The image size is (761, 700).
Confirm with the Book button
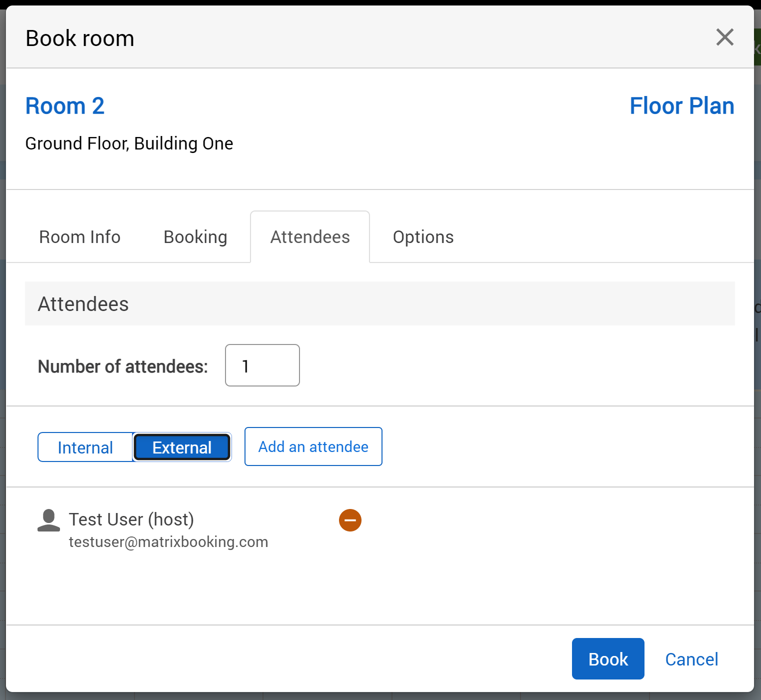click(608, 659)
